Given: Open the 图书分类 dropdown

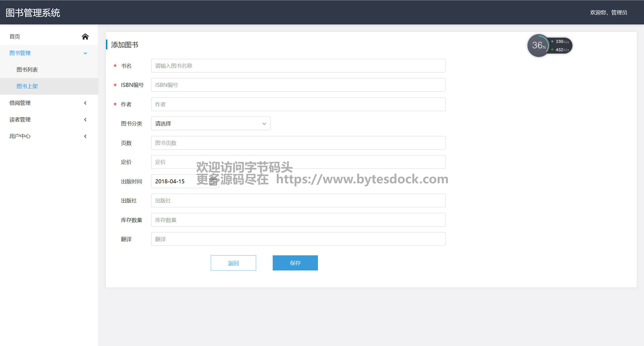Looking at the screenshot, I should click(211, 123).
